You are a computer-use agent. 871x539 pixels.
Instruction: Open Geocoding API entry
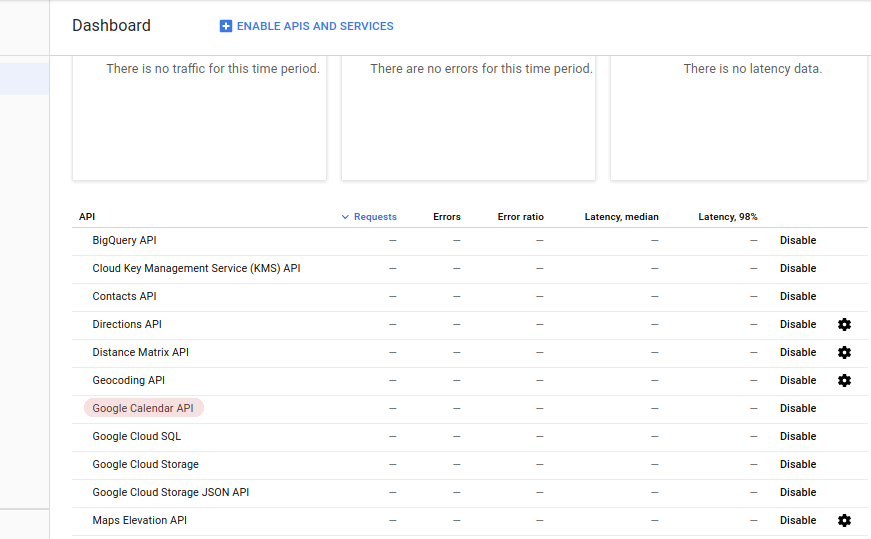(128, 381)
